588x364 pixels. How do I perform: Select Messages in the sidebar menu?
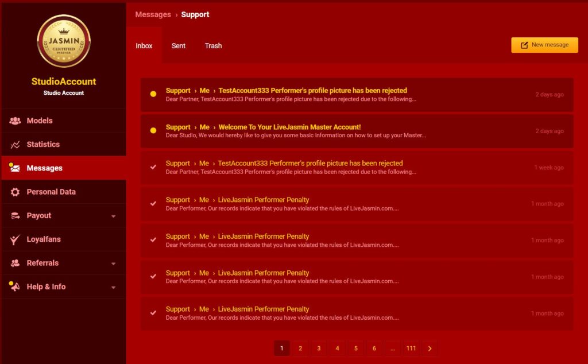[64, 168]
